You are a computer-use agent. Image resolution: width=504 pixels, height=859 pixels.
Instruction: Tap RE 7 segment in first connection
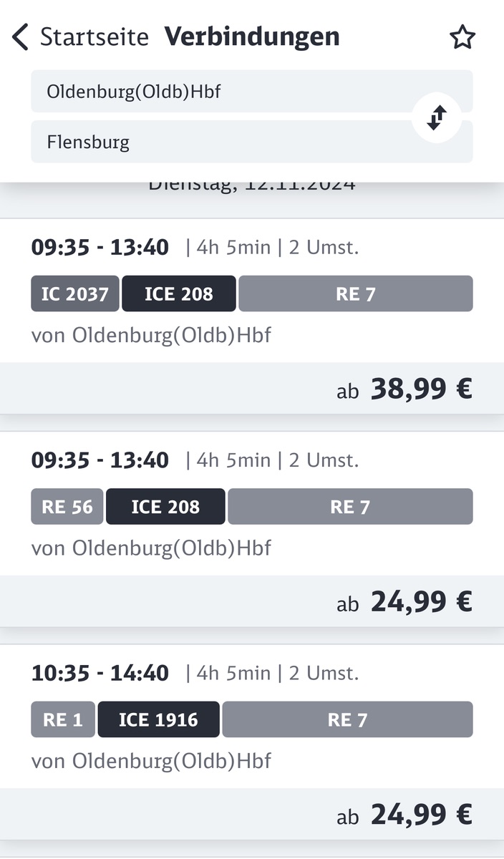pyautogui.click(x=355, y=293)
